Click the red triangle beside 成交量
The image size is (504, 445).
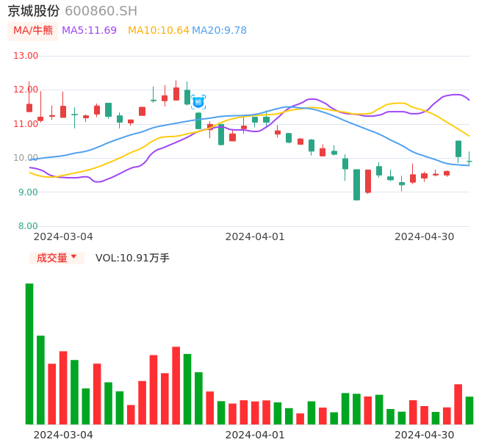coord(73,257)
